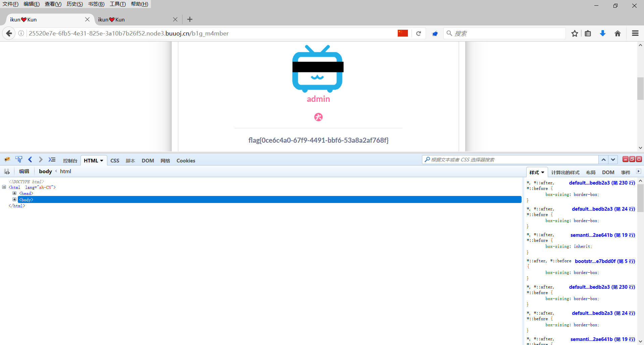Open the 计算出的样式 side tab
The width and height of the screenshot is (644, 345).
pos(566,172)
